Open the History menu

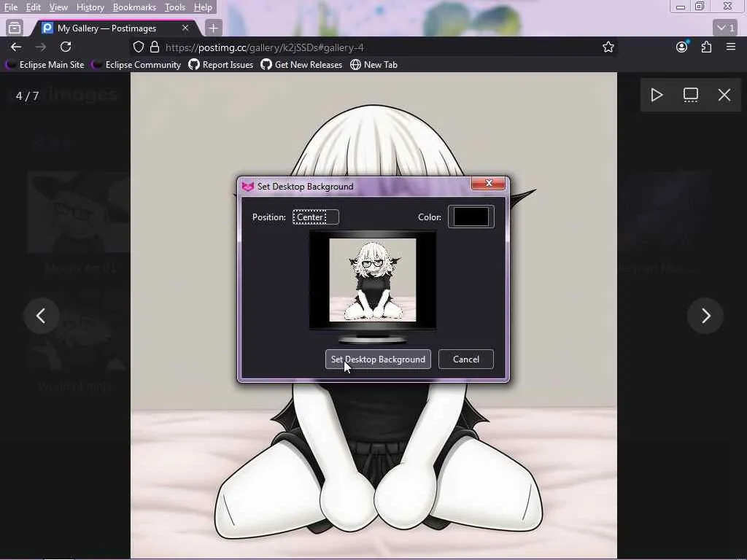90,7
